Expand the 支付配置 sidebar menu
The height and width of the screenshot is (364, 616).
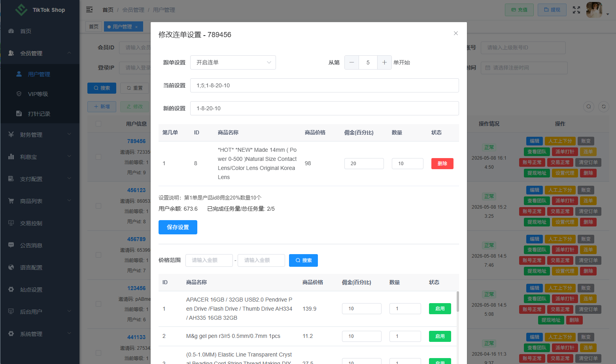click(40, 179)
